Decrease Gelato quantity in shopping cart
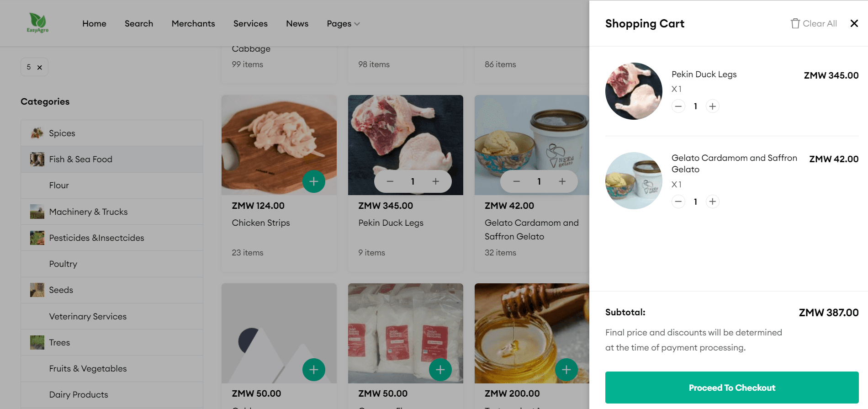The width and height of the screenshot is (868, 409). click(678, 202)
